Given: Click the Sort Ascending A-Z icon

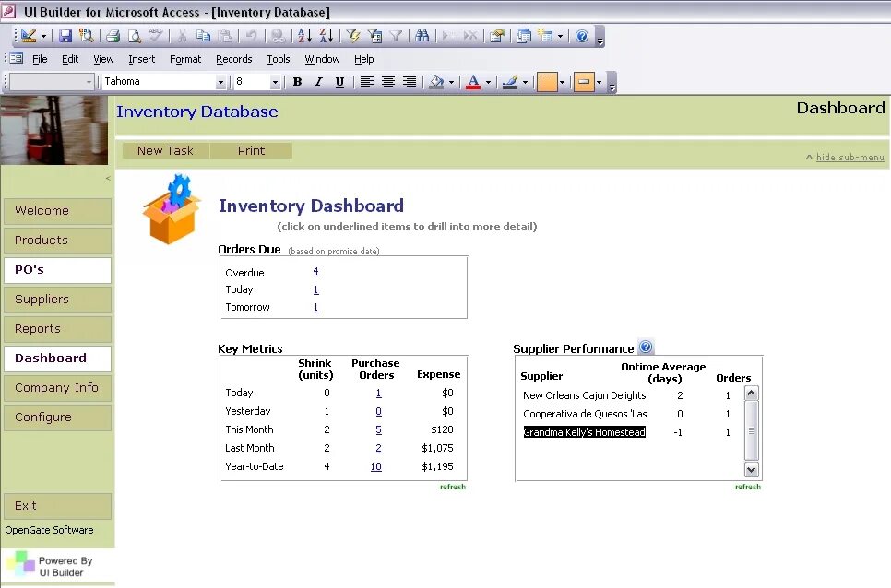Looking at the screenshot, I should coord(304,36).
